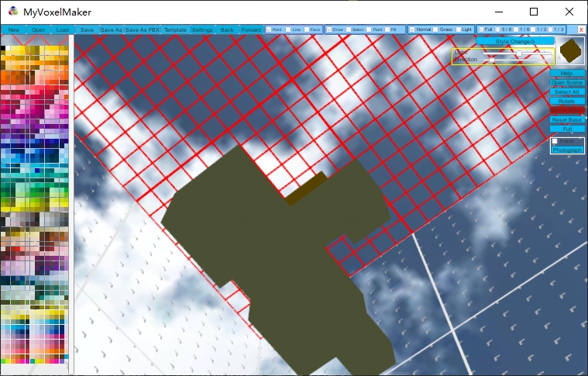Check the Full size checkbox in toolbar
Screen dimensions: 588x376
482,29
